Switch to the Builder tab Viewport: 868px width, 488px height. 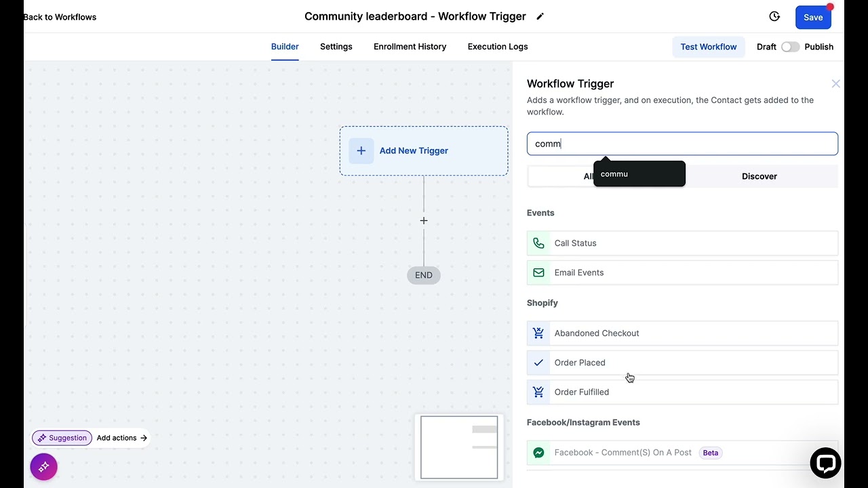coord(285,47)
